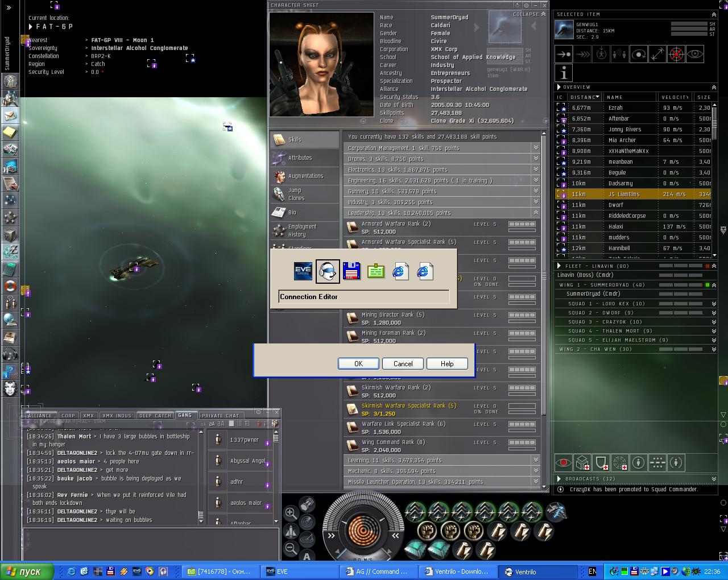Expand Squad 1 - Lord Kex in fleet
Image resolution: width=728 pixels, height=580 pixels.
[x=714, y=304]
